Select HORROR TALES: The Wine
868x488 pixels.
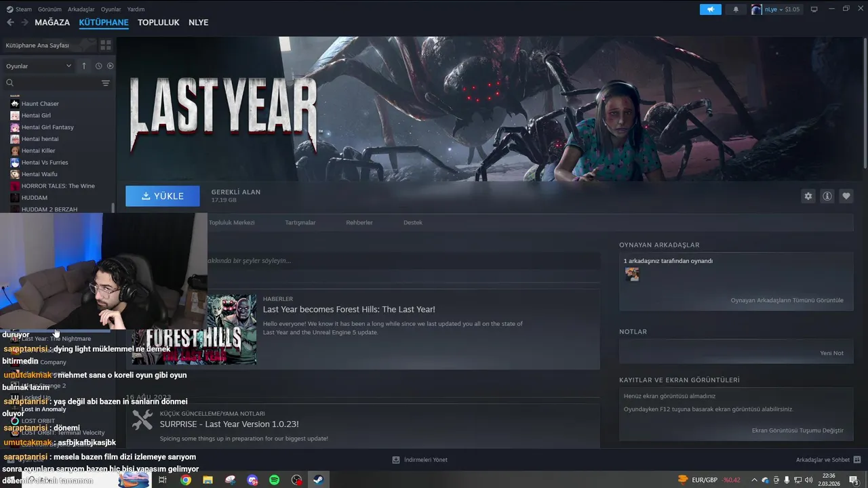point(57,186)
